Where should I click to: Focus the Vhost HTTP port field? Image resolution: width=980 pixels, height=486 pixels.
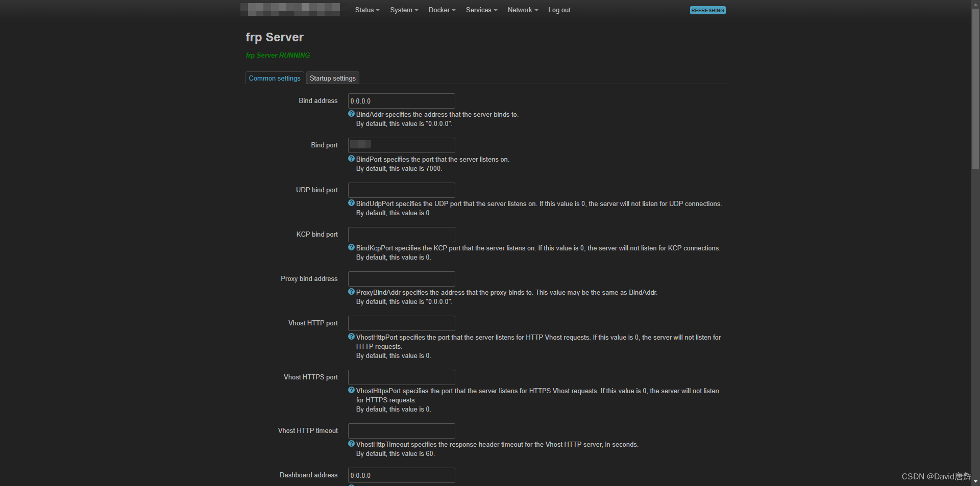coord(401,323)
